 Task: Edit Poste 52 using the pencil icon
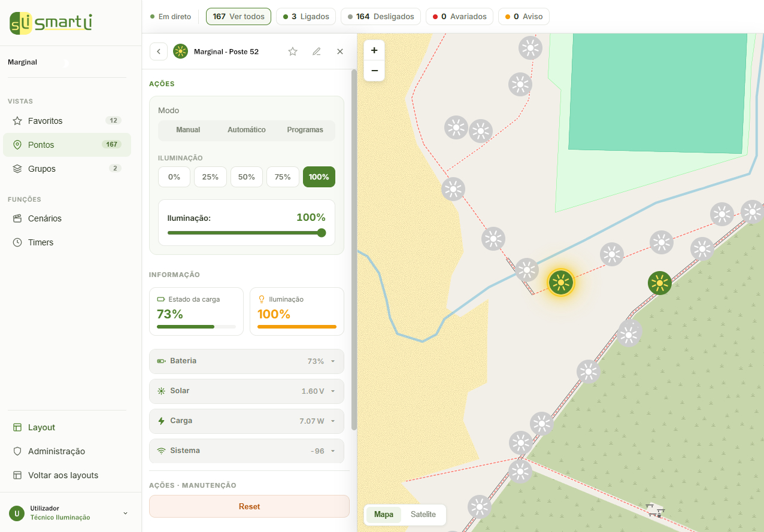317,51
